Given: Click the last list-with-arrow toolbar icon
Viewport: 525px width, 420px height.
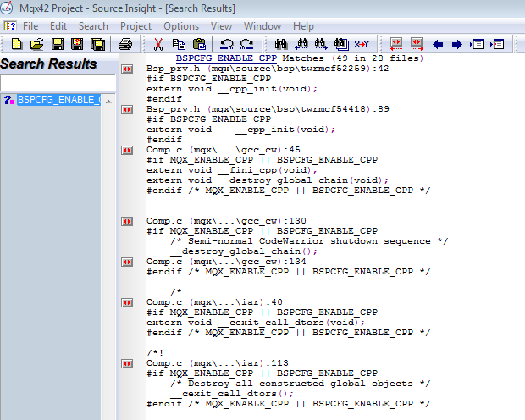Looking at the screenshot, I should click(x=497, y=44).
